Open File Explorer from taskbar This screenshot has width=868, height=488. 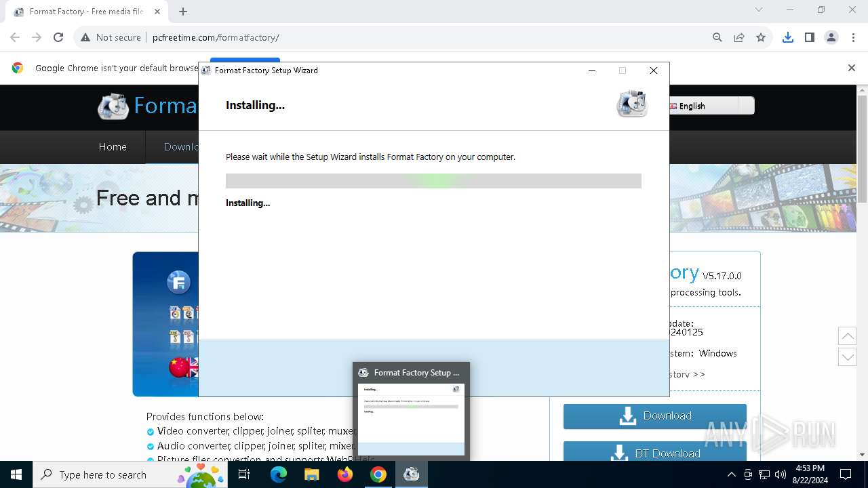(x=311, y=474)
